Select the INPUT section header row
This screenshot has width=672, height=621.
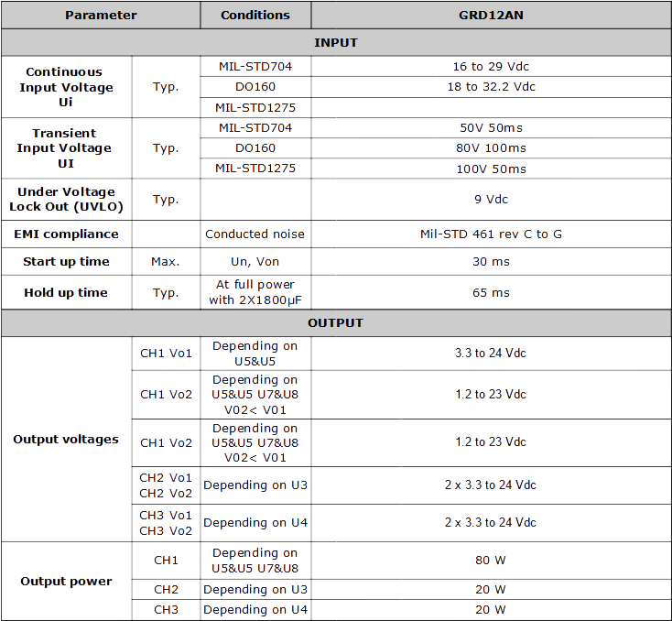coord(336,42)
